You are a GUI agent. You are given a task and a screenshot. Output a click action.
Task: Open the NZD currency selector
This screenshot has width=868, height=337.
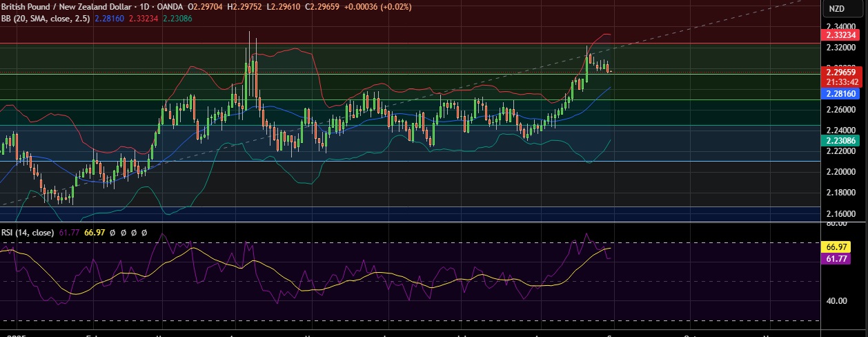point(836,8)
